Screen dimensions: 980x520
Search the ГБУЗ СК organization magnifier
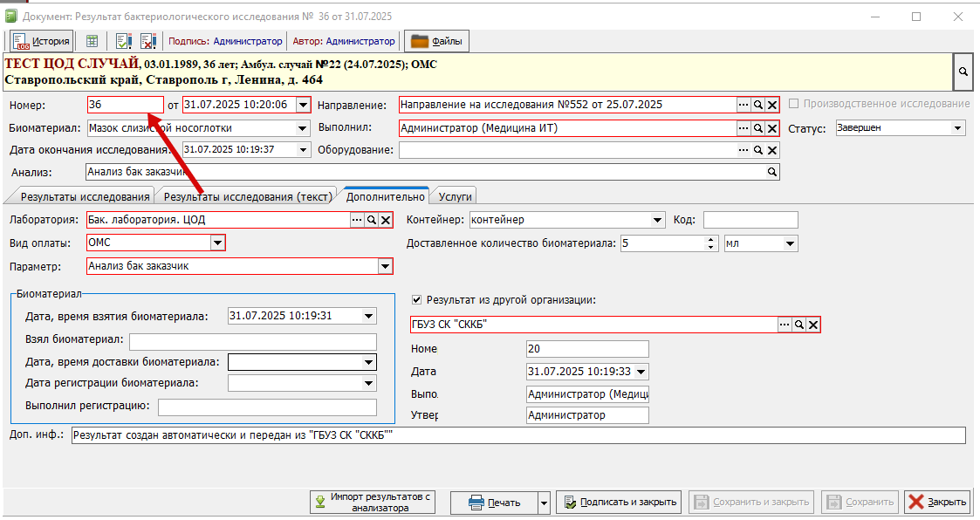click(x=798, y=325)
